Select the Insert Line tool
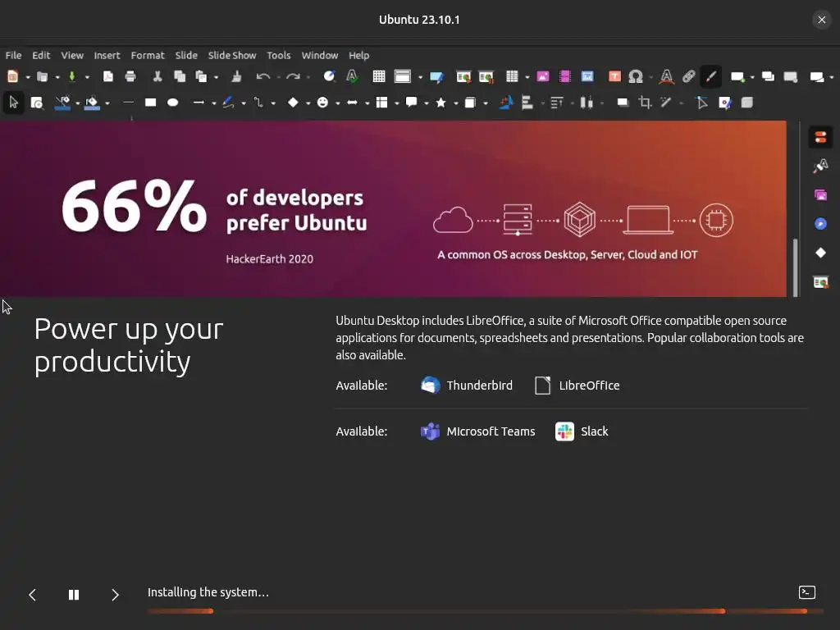Viewport: 840px width, 630px height. pos(128,103)
